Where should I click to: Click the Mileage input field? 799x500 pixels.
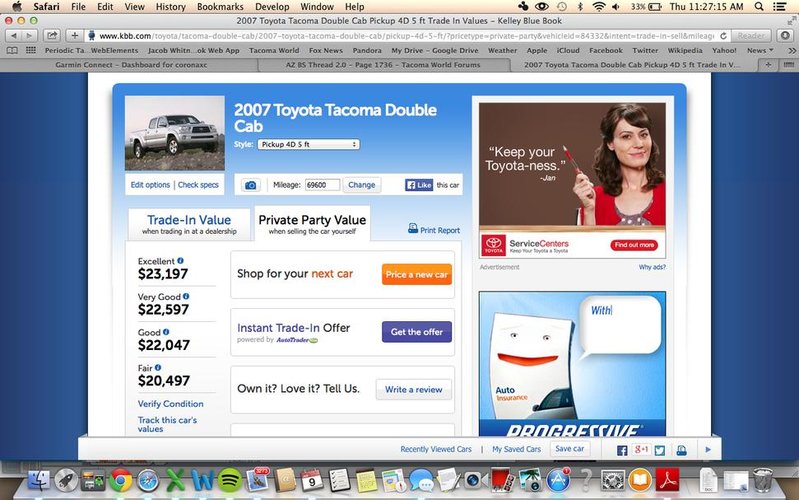[323, 185]
